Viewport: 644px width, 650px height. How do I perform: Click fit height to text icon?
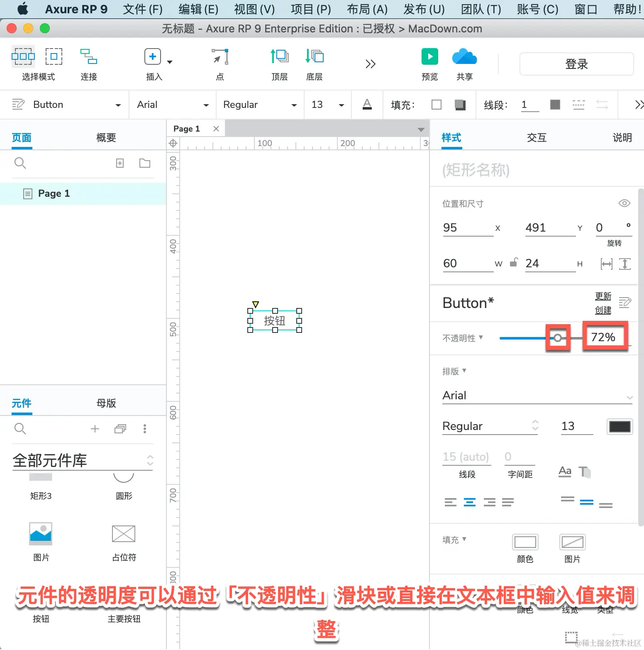[625, 264]
